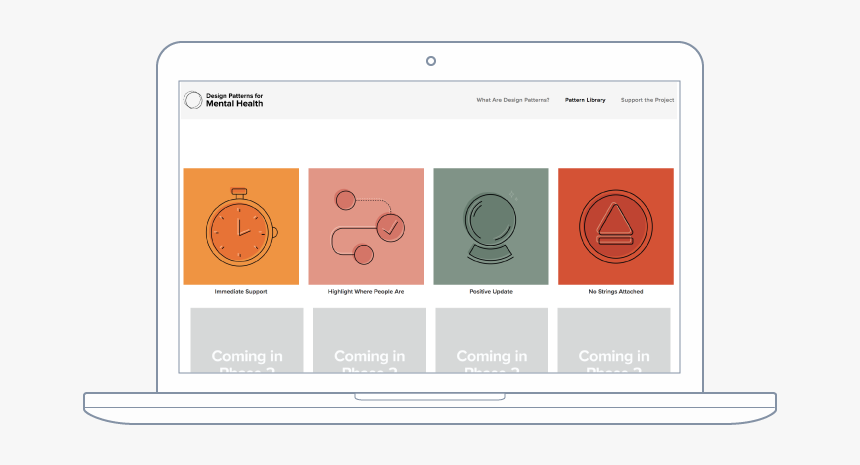
Task: Click the Positive Update caption
Action: tap(491, 292)
